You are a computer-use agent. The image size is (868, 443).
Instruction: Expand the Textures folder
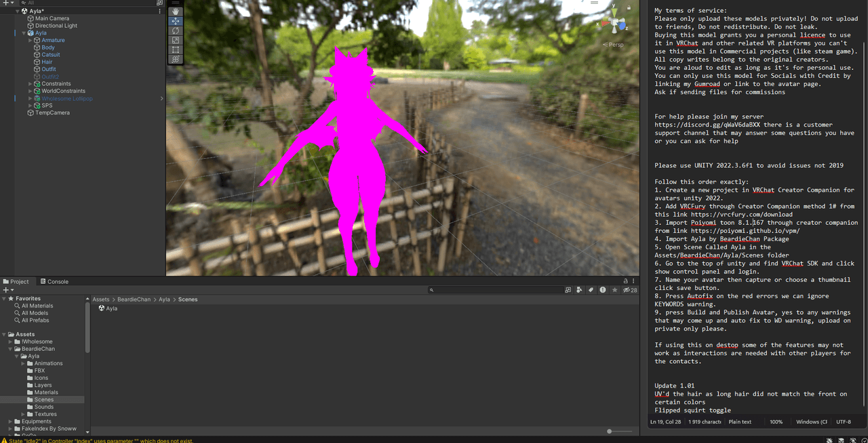pos(24,414)
